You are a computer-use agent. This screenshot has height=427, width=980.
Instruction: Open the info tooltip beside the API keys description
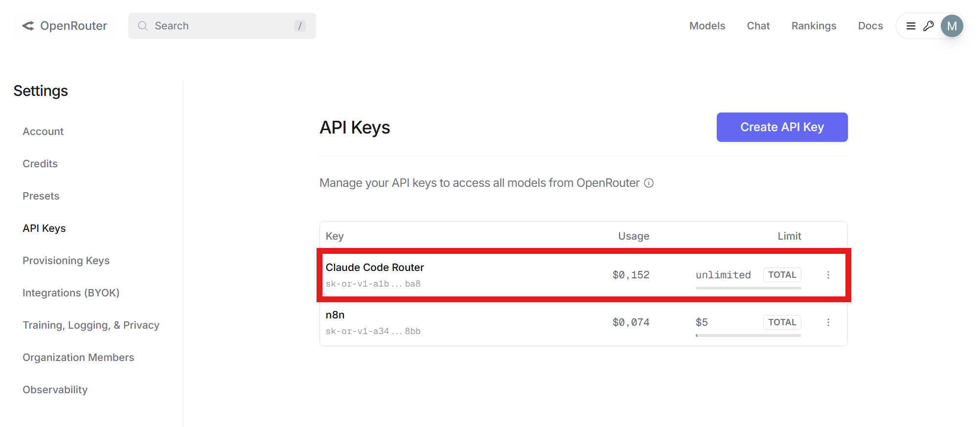649,183
